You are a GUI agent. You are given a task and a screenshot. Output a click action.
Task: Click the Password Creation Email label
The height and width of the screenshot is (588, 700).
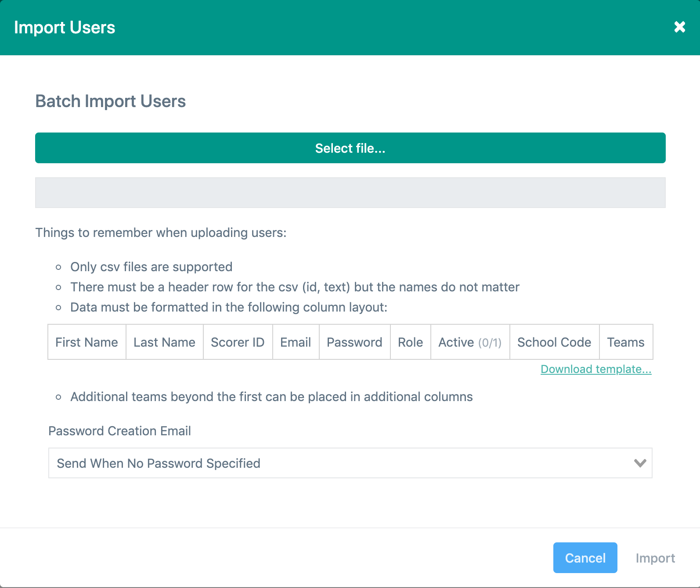pos(119,431)
